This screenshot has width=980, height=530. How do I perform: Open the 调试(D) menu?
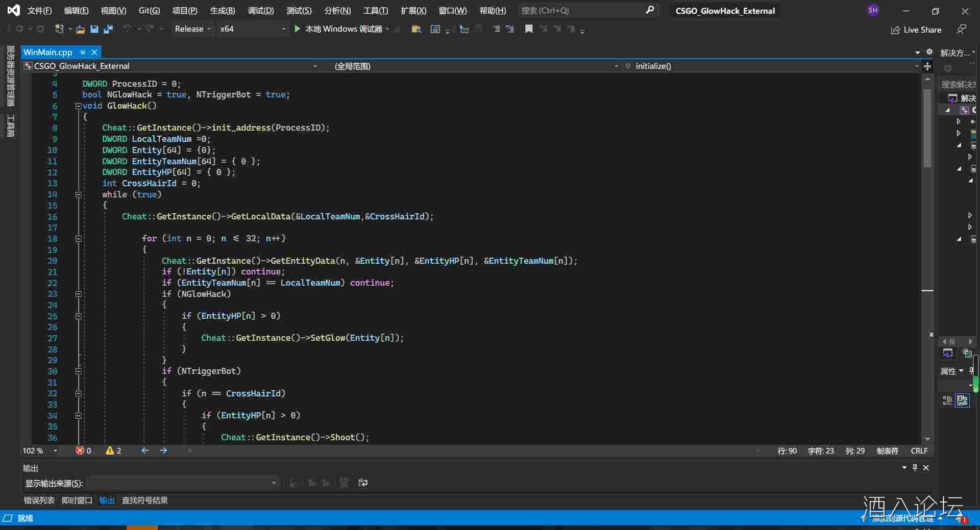click(x=260, y=10)
